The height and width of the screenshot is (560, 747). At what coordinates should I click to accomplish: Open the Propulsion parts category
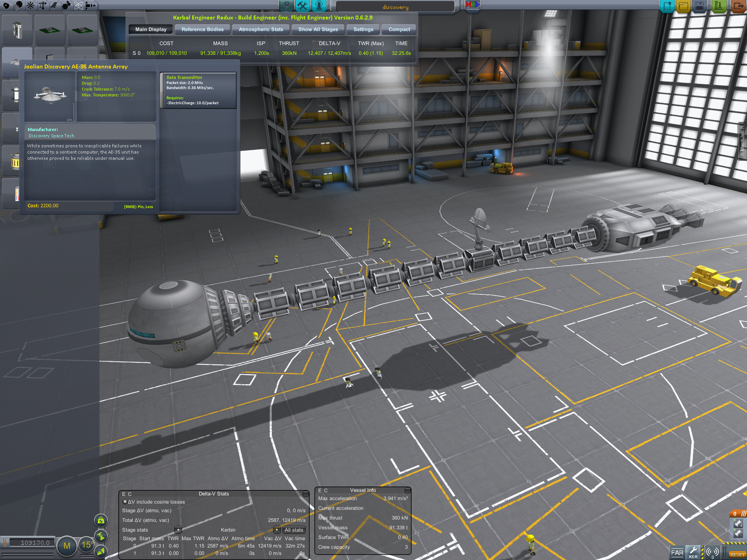[x=18, y=5]
